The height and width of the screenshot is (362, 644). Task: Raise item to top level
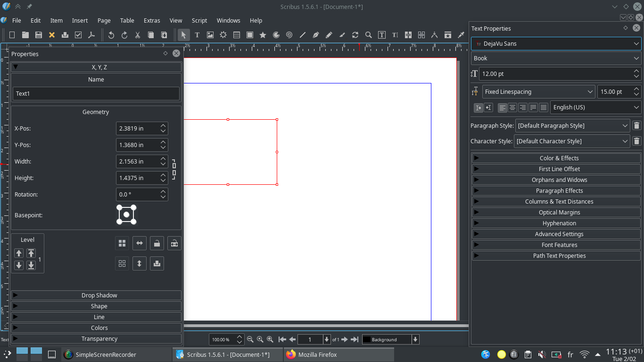point(31,253)
